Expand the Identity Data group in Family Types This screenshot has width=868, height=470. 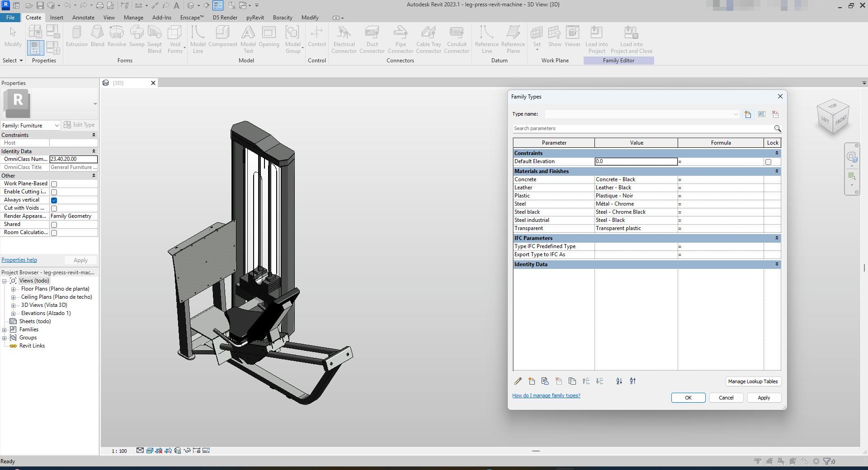[x=777, y=264]
